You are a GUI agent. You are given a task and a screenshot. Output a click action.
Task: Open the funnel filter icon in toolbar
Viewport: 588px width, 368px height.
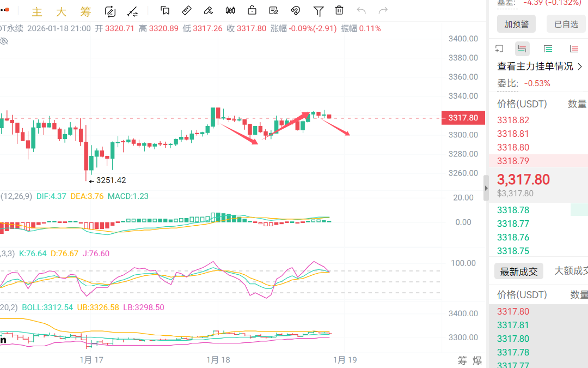click(x=318, y=10)
